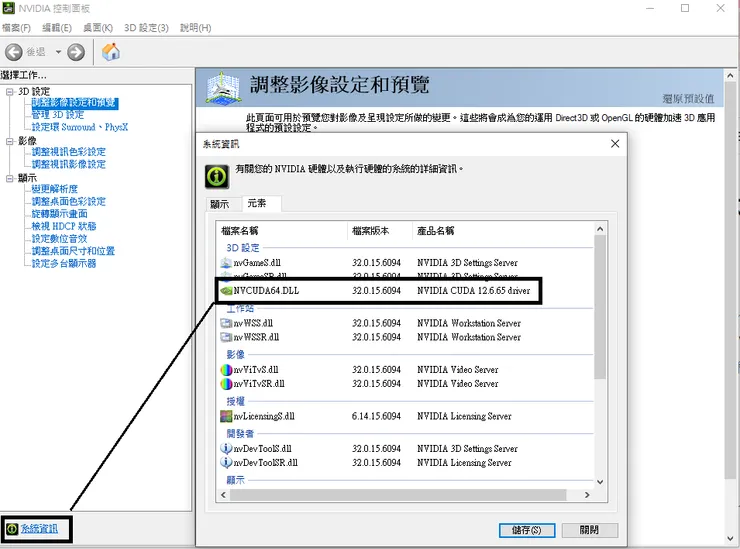Click 'NVIDIA CUDA 12.6.65 driver' cell
The width and height of the screenshot is (740, 549).
coord(473,291)
